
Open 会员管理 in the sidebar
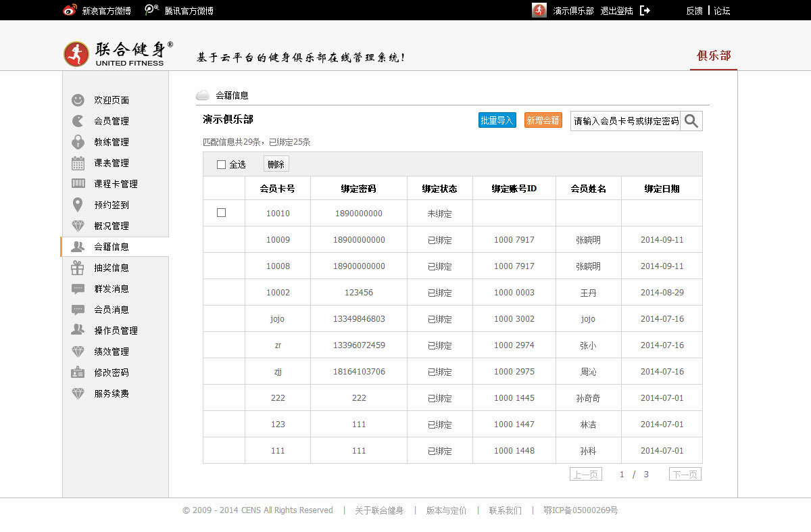112,121
